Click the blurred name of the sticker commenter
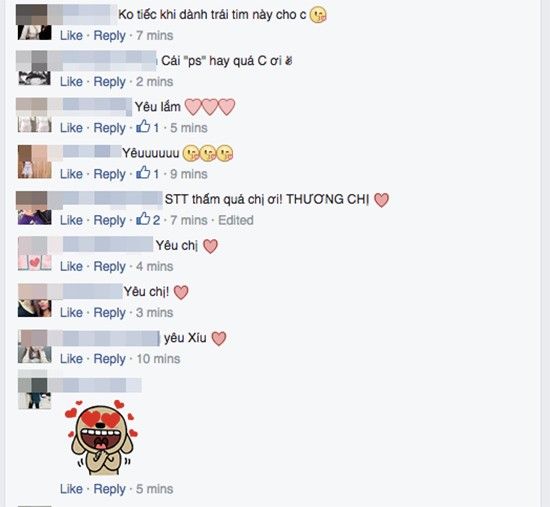The height and width of the screenshot is (507, 550). (x=95, y=385)
